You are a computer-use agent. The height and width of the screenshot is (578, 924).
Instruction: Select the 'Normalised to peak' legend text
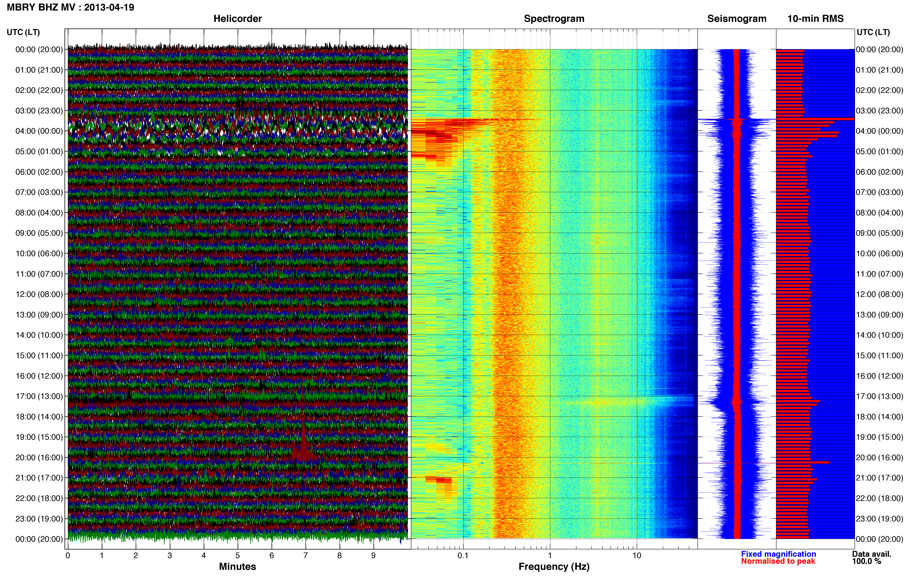[778, 561]
